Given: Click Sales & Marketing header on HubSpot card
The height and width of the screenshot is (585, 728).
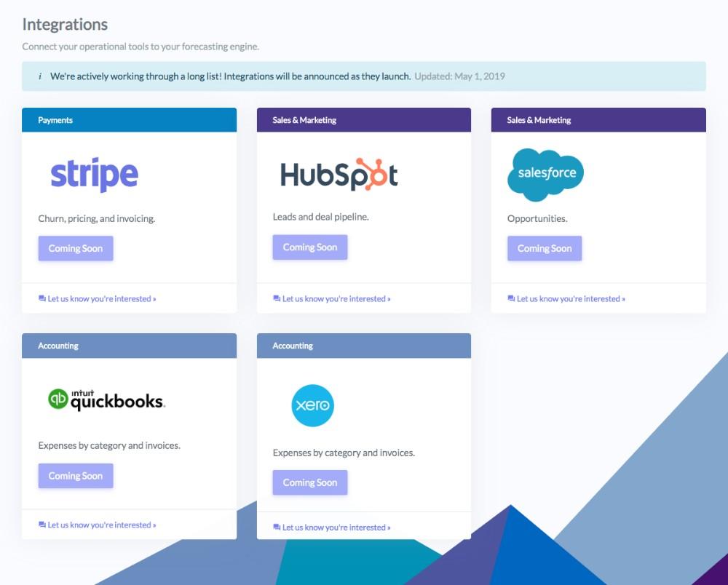Looking at the screenshot, I should coord(364,120).
